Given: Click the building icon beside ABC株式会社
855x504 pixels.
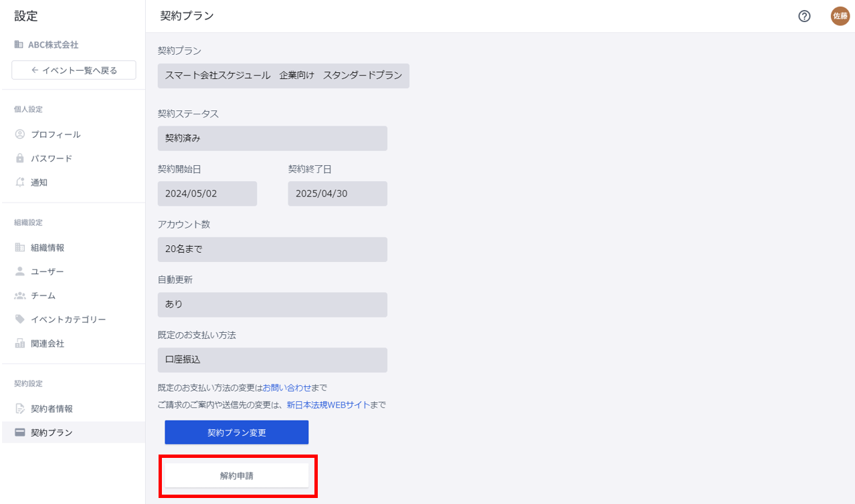Looking at the screenshot, I should [19, 45].
